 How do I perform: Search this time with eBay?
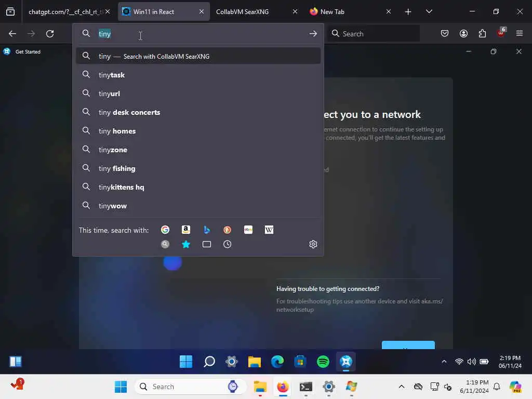pos(248,230)
